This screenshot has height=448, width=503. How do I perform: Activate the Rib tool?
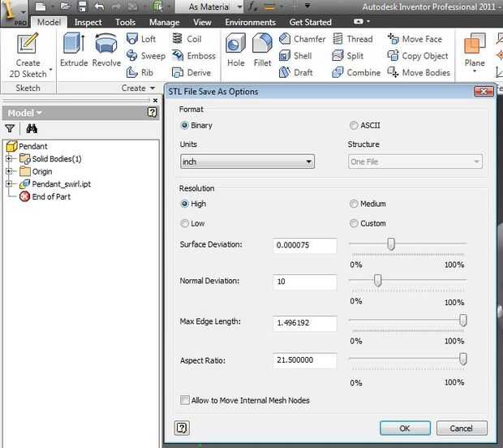point(140,72)
